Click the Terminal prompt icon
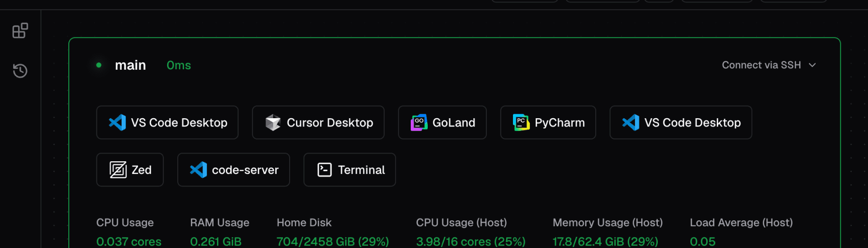The height and width of the screenshot is (248, 868). tap(325, 170)
